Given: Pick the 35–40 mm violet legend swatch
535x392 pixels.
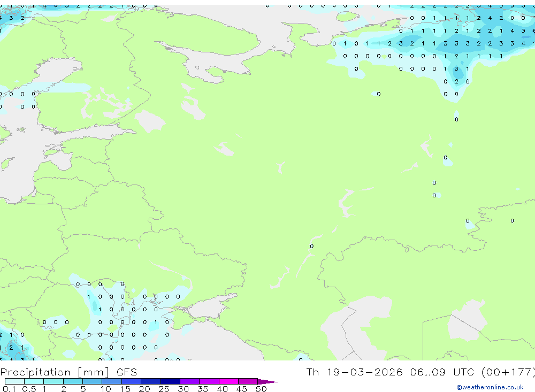Looking at the screenshot, I should click(209, 381).
